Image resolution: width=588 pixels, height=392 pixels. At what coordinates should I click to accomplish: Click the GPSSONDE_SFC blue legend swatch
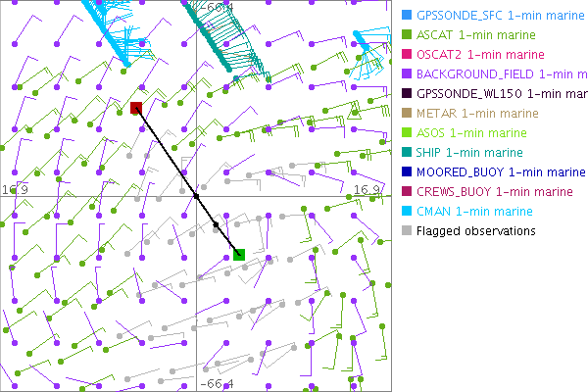tap(406, 15)
